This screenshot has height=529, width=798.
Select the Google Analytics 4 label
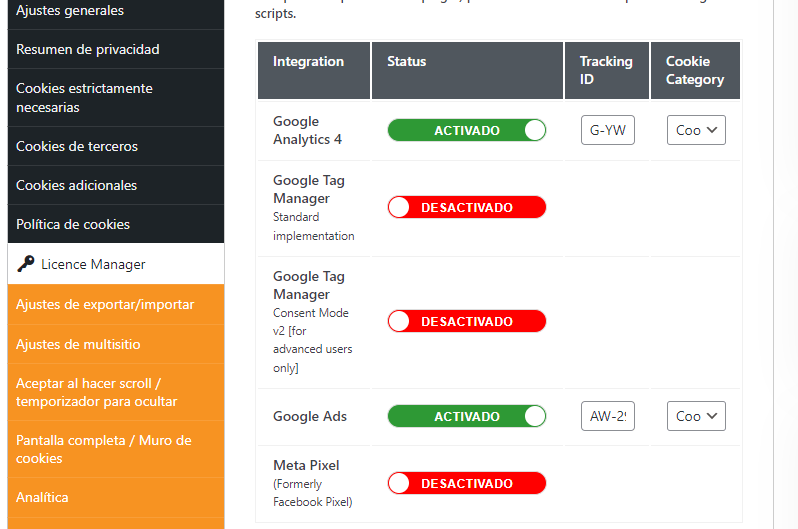[307, 130]
